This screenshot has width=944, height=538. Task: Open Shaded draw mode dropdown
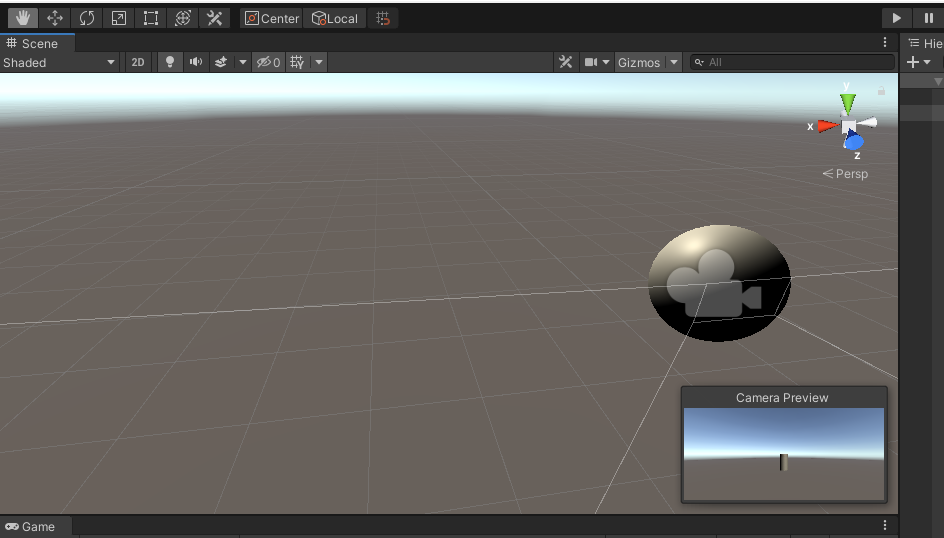point(59,62)
